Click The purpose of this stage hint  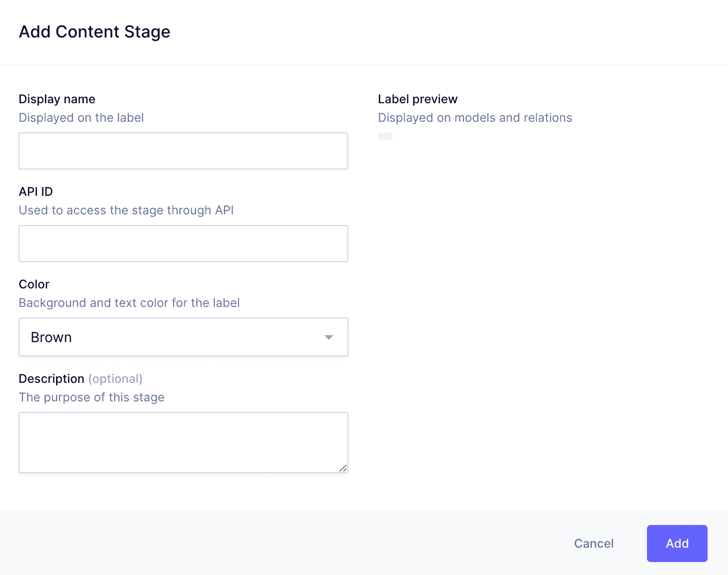(91, 397)
